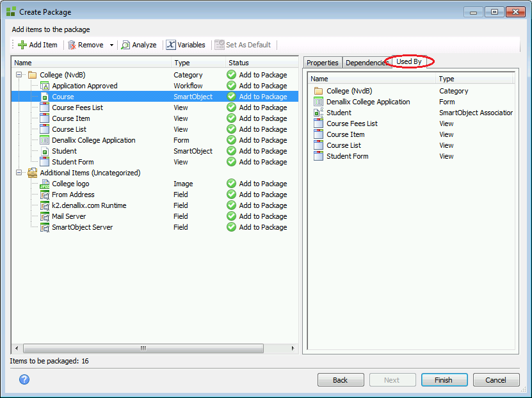Switch to the Dependencies tab
Screen dimensions: 532x398
coord(367,63)
